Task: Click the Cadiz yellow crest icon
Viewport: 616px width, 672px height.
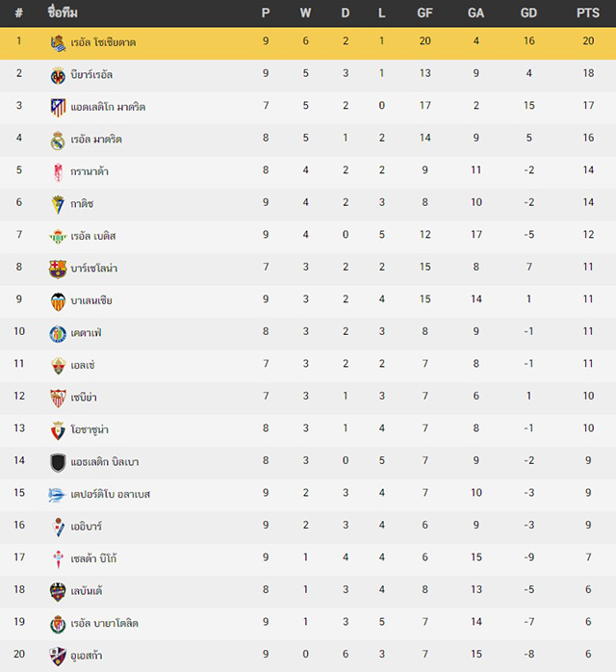Action: (58, 204)
